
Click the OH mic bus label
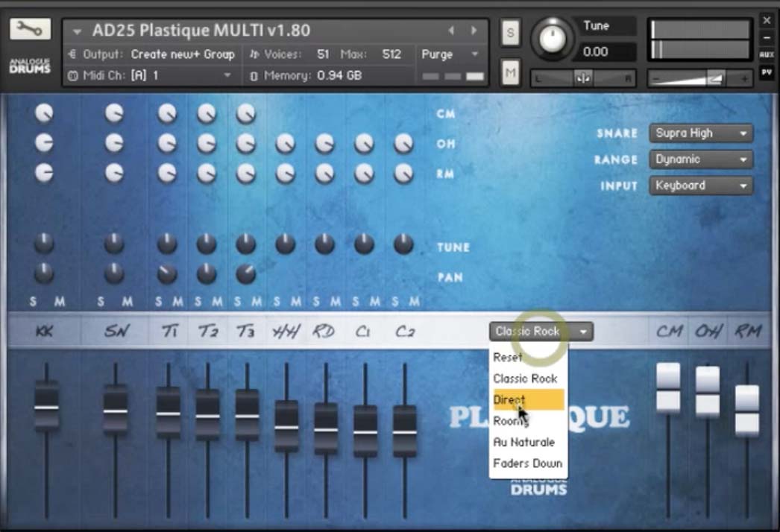(x=708, y=331)
